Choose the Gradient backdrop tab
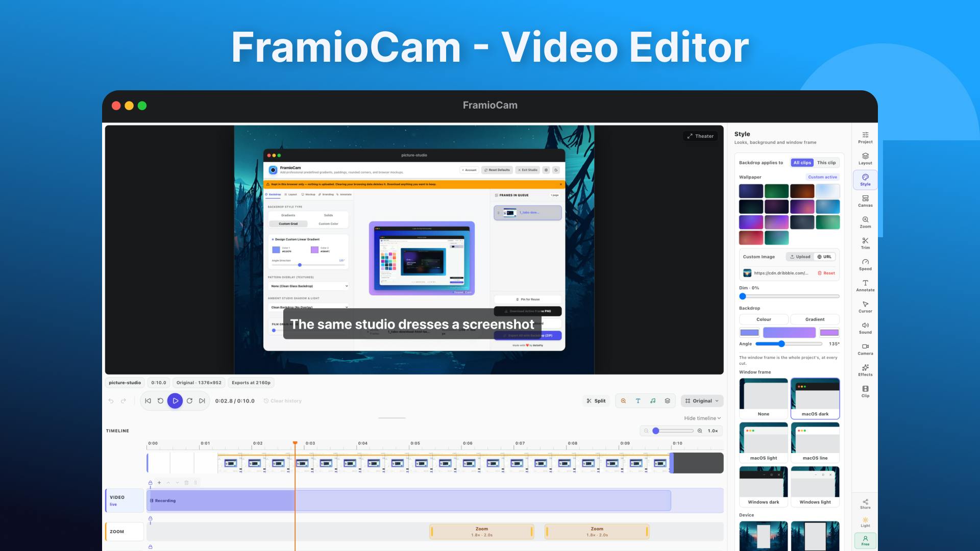The width and height of the screenshot is (980, 551). click(x=815, y=319)
